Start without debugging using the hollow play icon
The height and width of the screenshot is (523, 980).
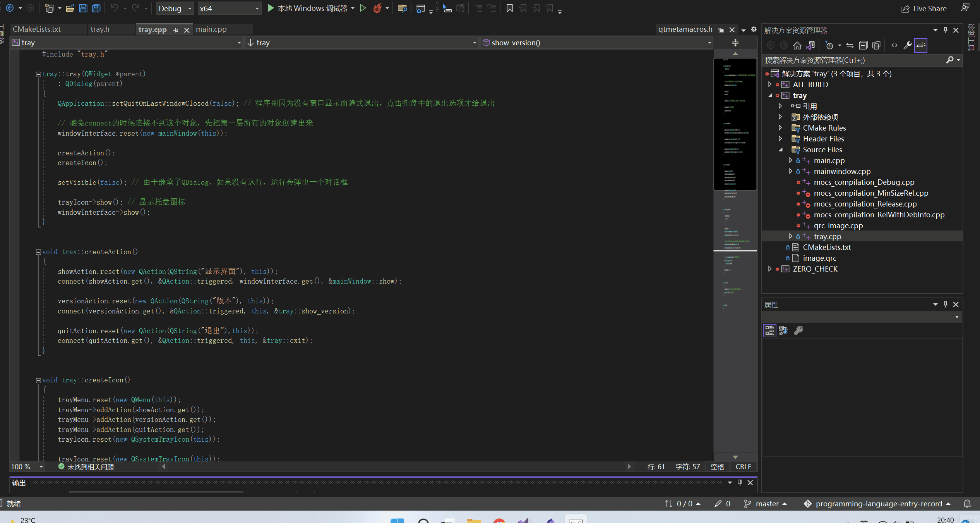coord(363,8)
